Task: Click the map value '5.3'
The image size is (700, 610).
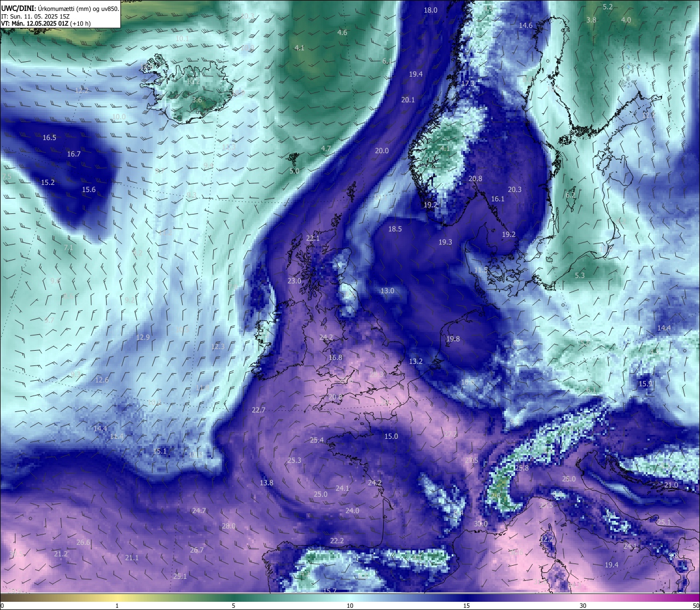Action: tap(580, 276)
